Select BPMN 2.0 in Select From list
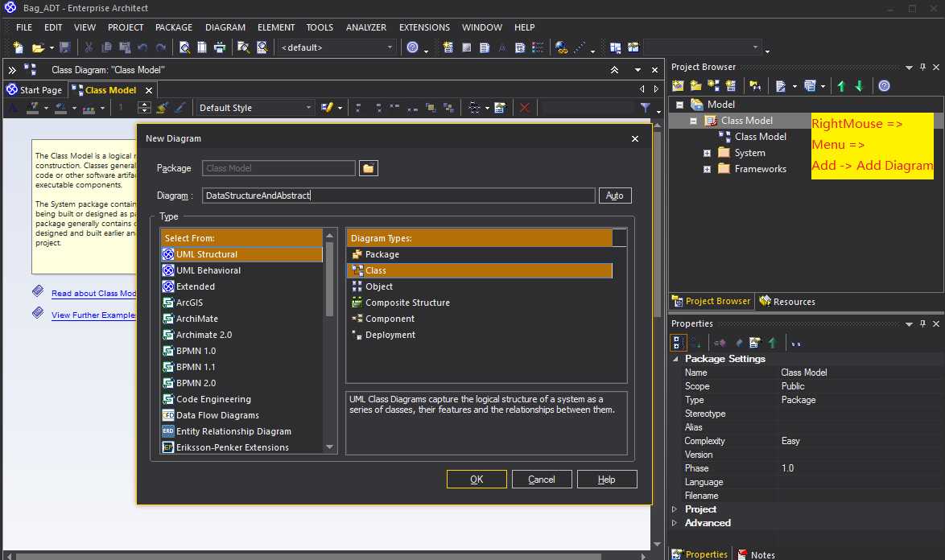The height and width of the screenshot is (560, 945). [241, 383]
